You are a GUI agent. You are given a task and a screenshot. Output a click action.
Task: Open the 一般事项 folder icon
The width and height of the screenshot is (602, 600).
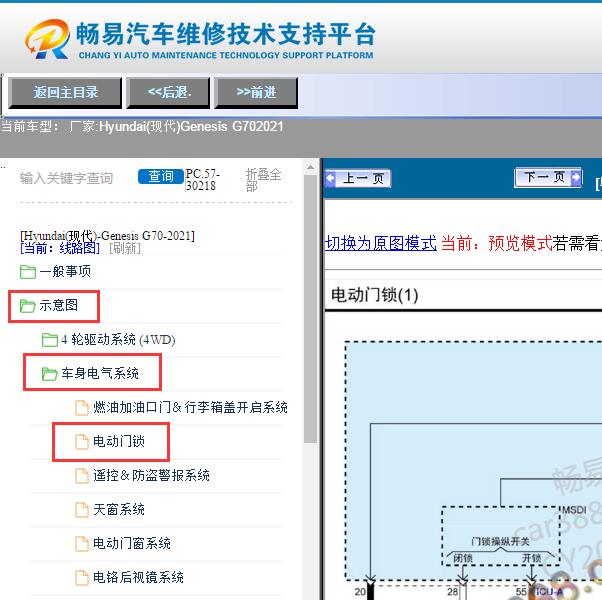pos(28,272)
